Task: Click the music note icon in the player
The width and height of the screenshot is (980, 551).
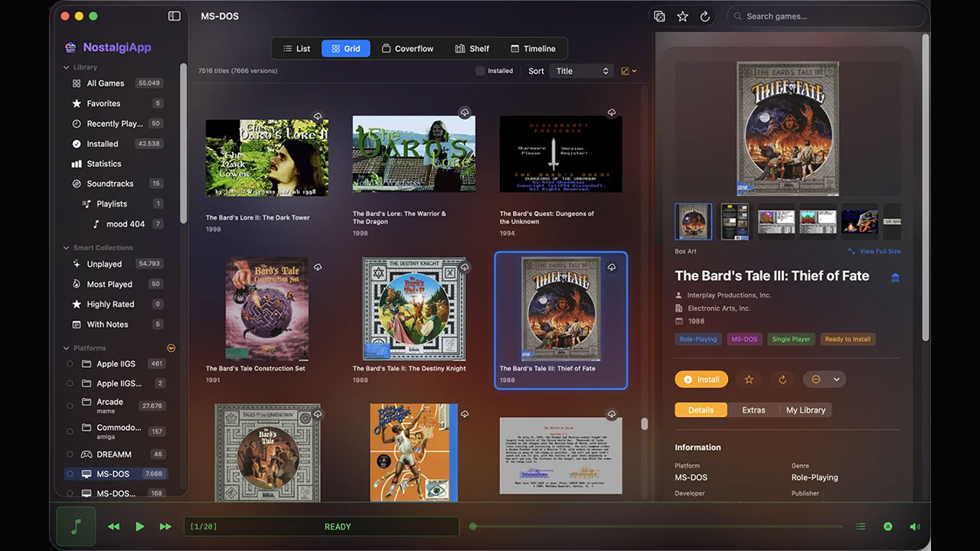Action: tap(76, 527)
